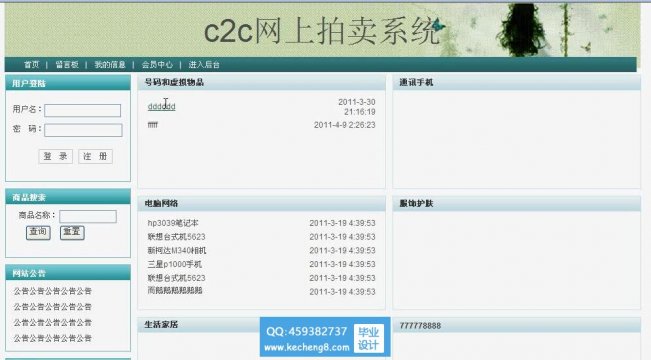Open the first 联想台式机5623 listing

tap(176, 237)
